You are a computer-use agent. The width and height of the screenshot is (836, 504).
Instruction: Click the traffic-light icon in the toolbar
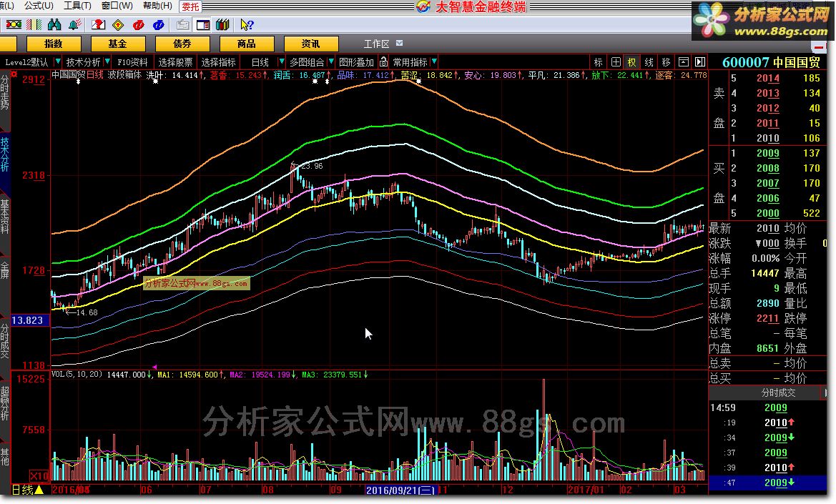14,24
